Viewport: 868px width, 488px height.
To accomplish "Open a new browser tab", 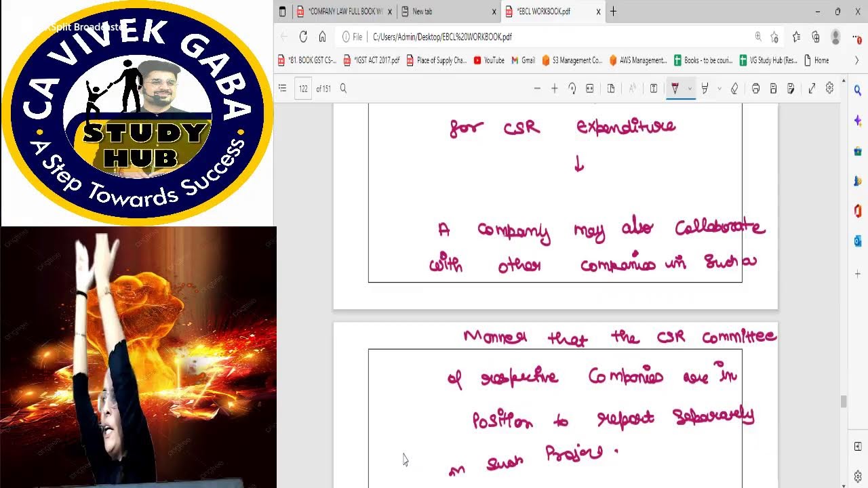I will pos(614,12).
